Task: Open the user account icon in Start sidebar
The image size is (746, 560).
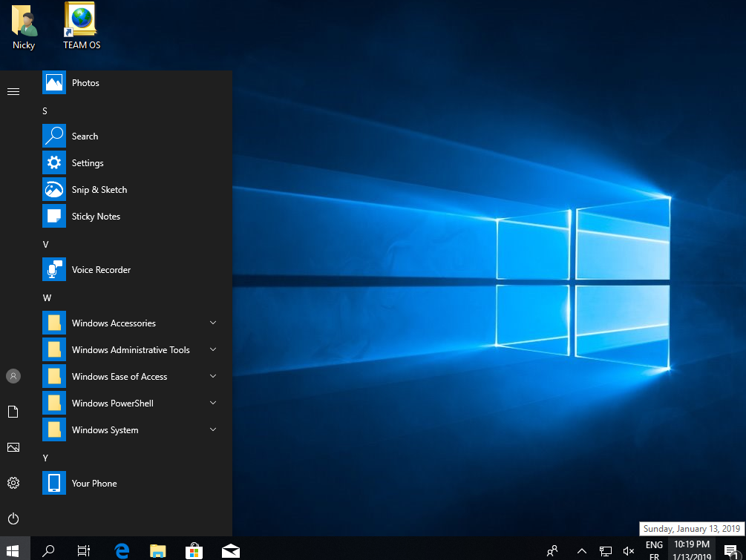Action: (x=13, y=376)
